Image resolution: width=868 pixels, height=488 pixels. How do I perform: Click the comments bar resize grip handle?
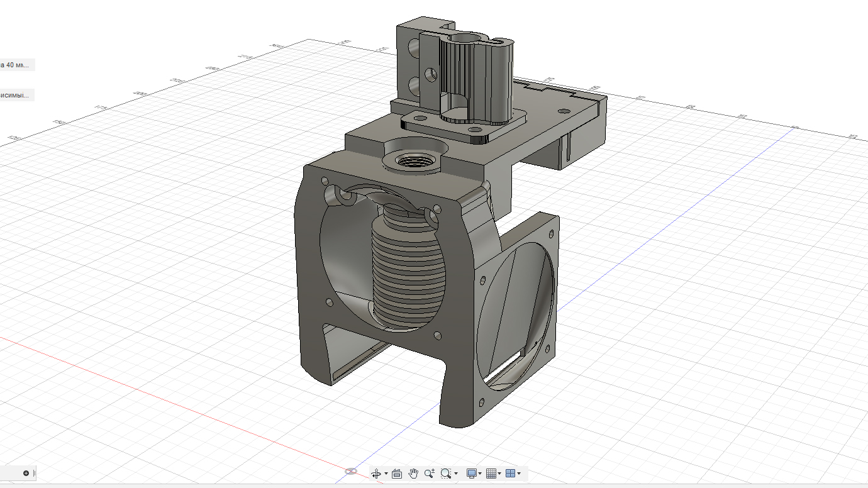34,473
